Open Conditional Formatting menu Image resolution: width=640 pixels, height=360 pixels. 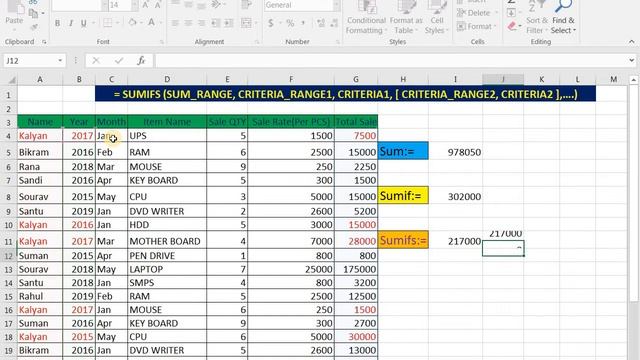366,18
